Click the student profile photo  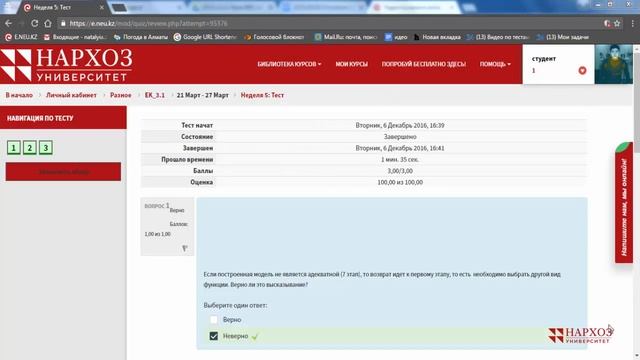coord(613,64)
